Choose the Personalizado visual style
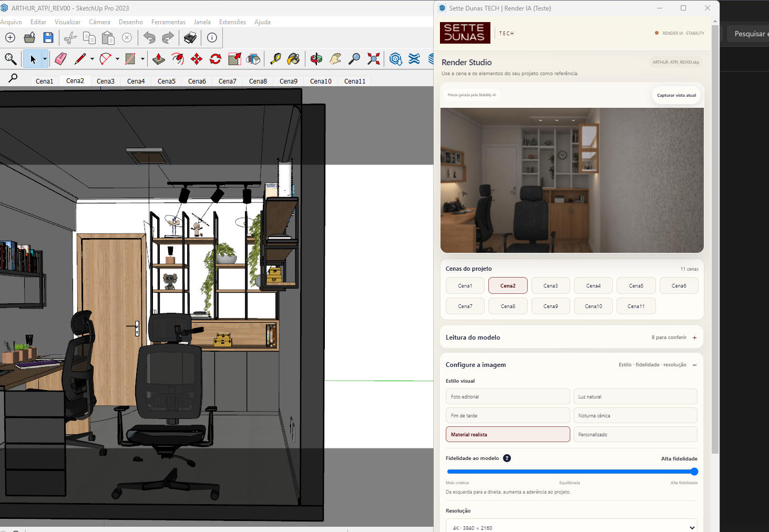Screen dimensions: 769x532 pyautogui.click(x=635, y=434)
